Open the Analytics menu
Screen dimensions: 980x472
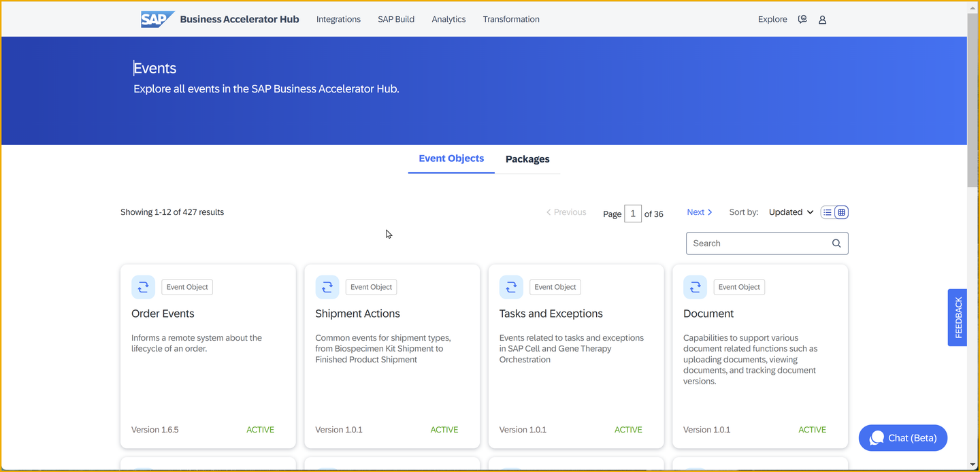coord(448,19)
